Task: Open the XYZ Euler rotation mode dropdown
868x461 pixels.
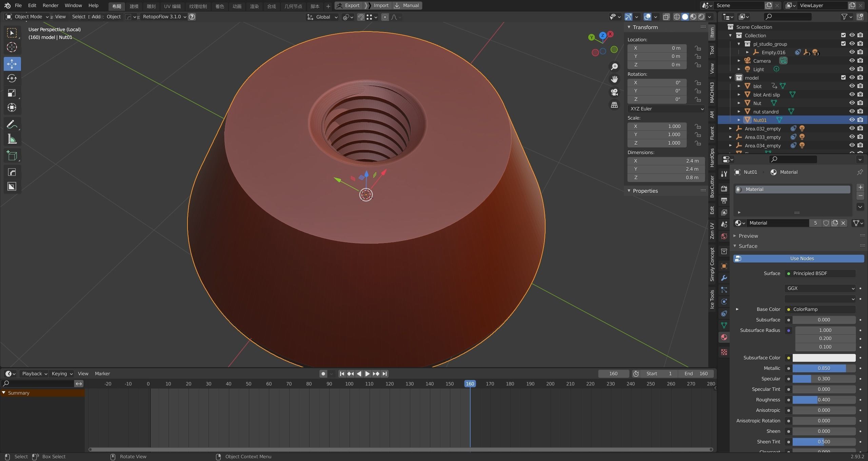Action: pos(666,109)
